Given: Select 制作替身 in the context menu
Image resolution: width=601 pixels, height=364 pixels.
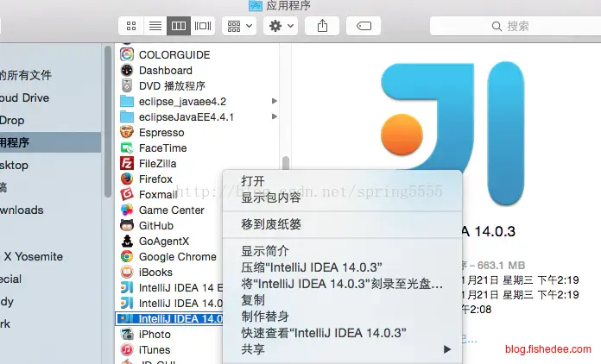Looking at the screenshot, I should [265, 317].
